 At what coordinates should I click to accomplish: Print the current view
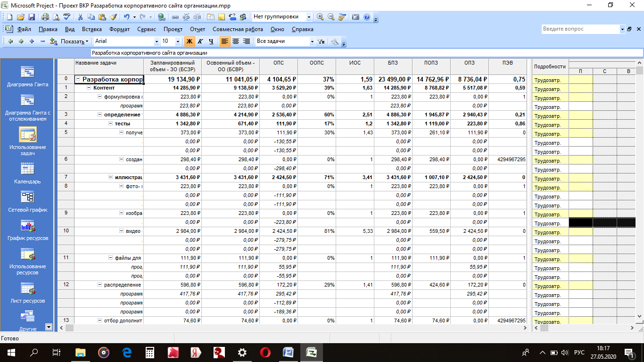(x=45, y=17)
